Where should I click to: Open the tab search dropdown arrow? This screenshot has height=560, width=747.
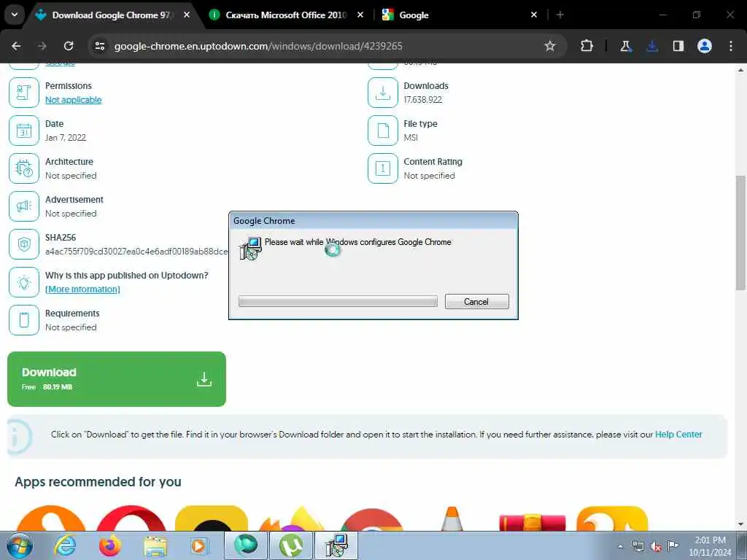coord(15,15)
